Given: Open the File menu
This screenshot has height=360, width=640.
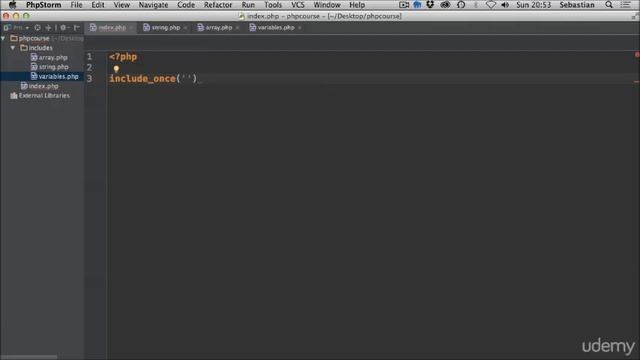Looking at the screenshot, I should [x=76, y=5].
